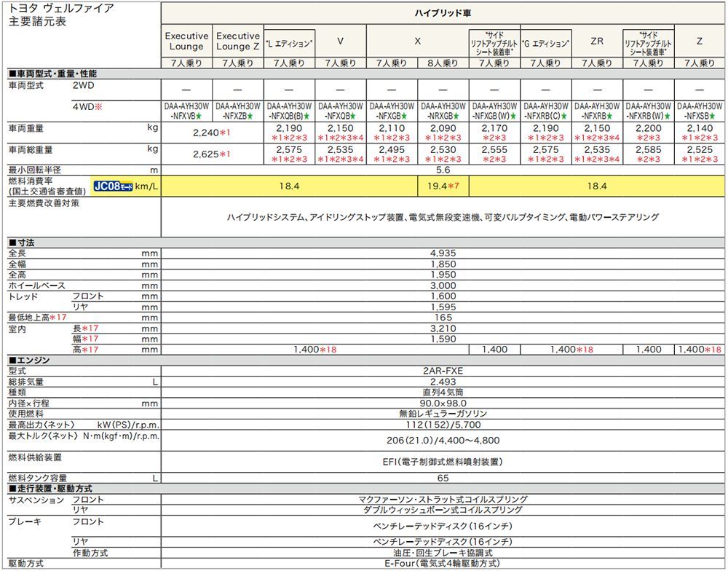Select vehicle weight value 2,140
This screenshot has height=571, width=728.
(700, 128)
